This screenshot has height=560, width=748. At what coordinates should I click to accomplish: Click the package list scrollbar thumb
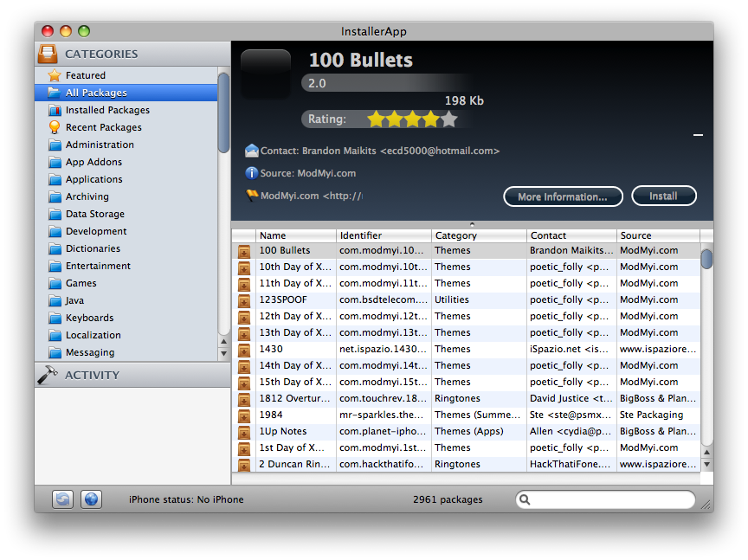point(706,259)
